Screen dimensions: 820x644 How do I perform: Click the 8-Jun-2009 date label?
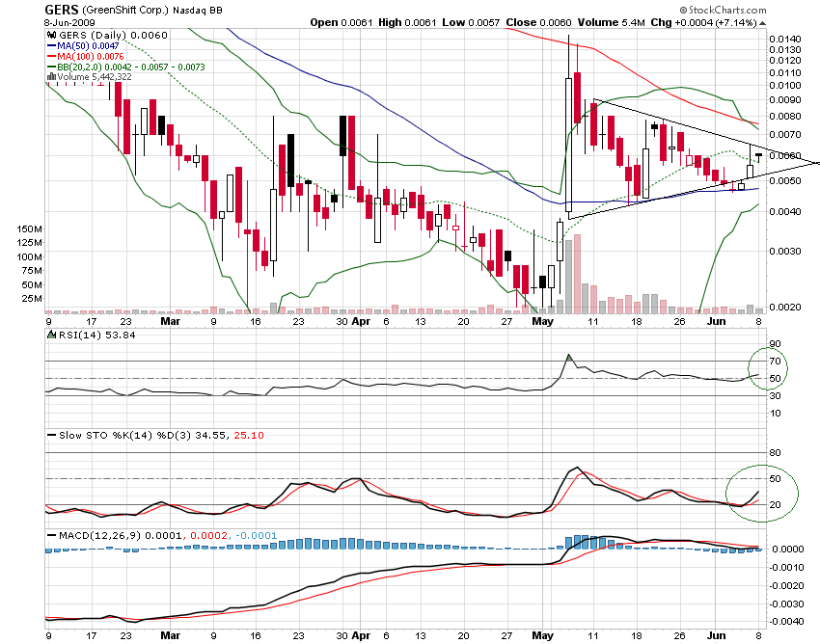[69, 23]
